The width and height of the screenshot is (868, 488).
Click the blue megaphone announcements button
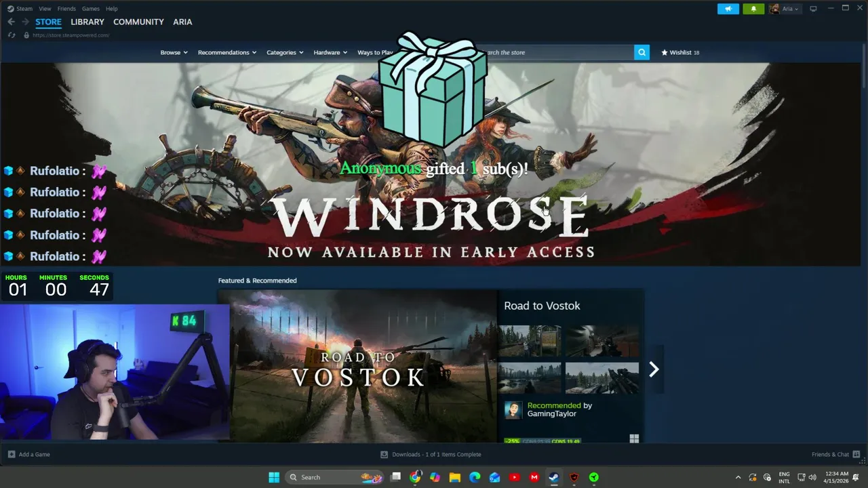(x=728, y=9)
